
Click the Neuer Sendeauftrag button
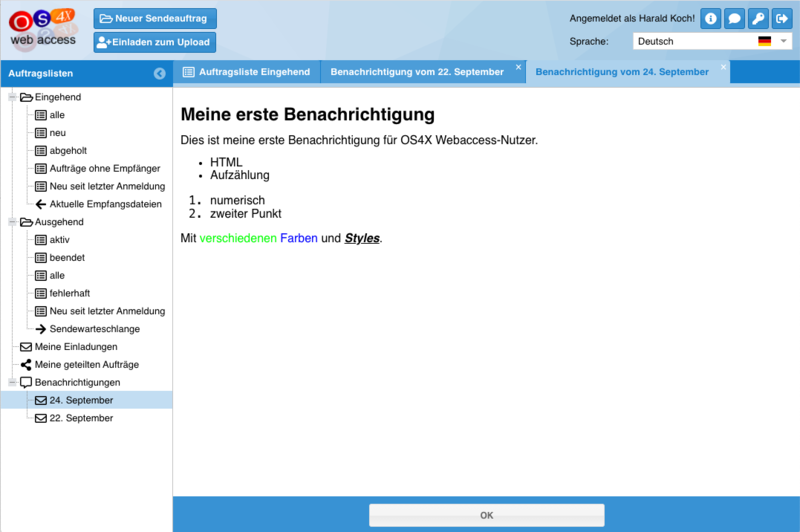point(155,19)
